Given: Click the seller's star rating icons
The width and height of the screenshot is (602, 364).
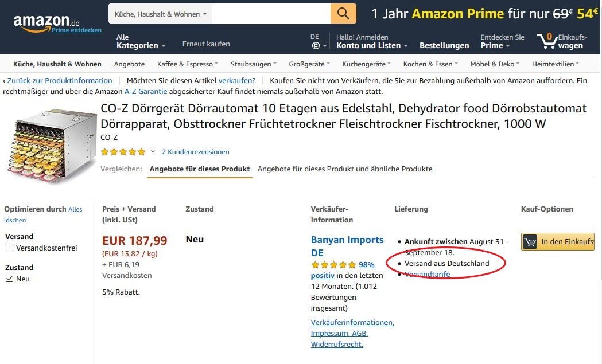Looking at the screenshot, I should click(333, 265).
